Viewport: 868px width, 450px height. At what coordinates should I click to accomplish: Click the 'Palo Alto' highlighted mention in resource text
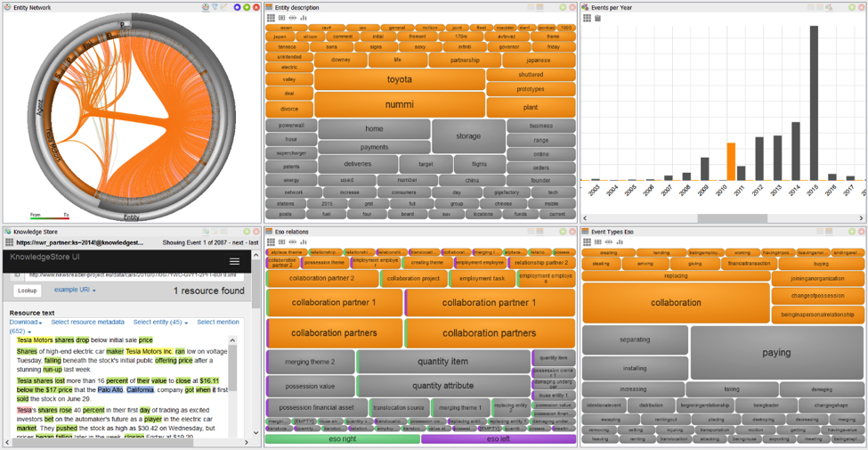click(110, 389)
